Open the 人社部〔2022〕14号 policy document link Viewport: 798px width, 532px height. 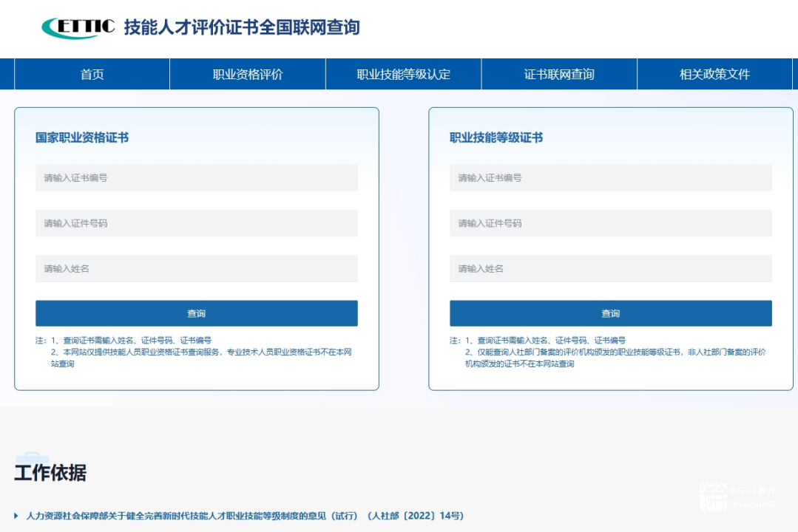245,516
